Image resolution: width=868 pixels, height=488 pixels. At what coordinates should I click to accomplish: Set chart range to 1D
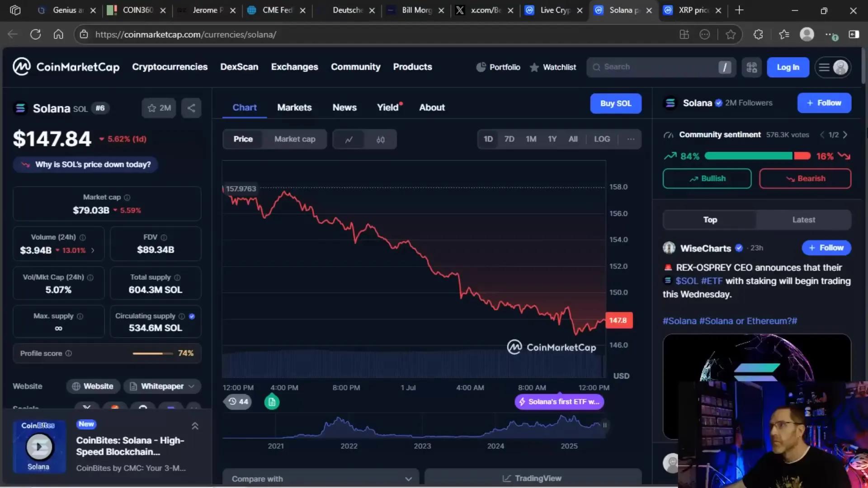[488, 139]
